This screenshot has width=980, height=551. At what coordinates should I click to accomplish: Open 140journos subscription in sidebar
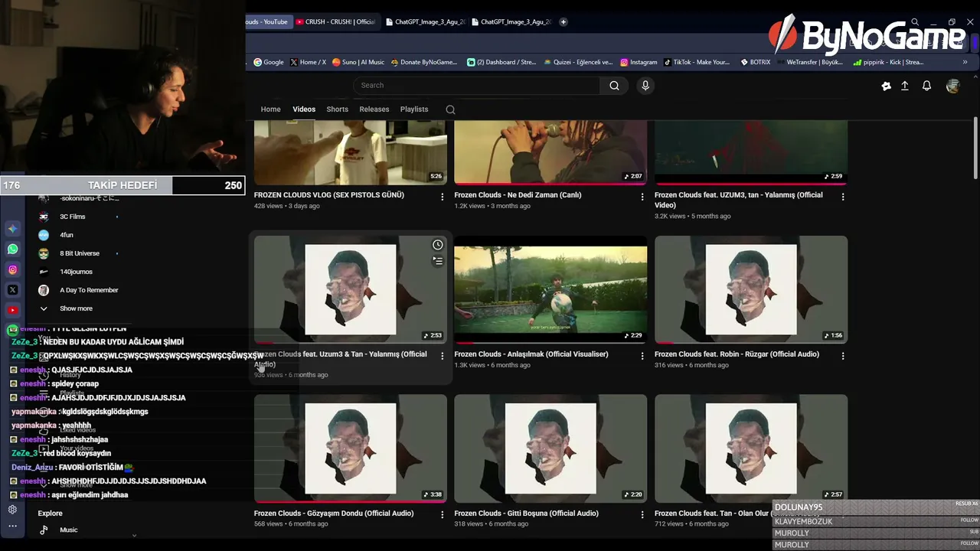76,272
